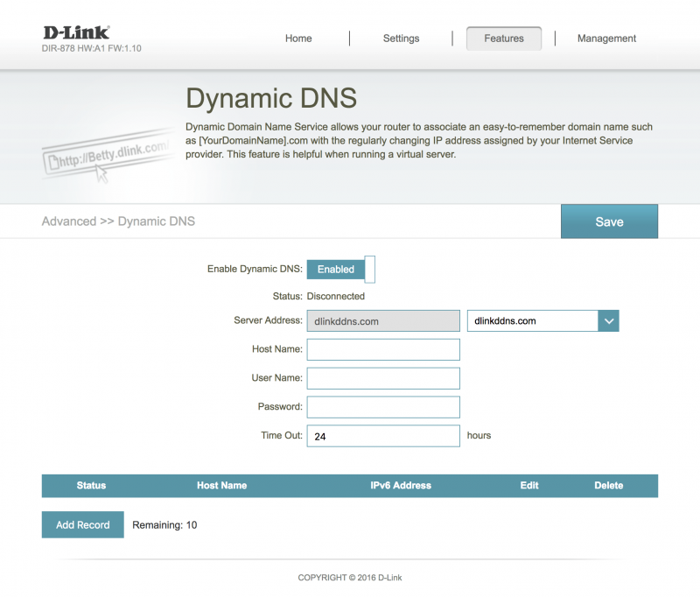Save the Dynamic DNS settings

(x=609, y=221)
